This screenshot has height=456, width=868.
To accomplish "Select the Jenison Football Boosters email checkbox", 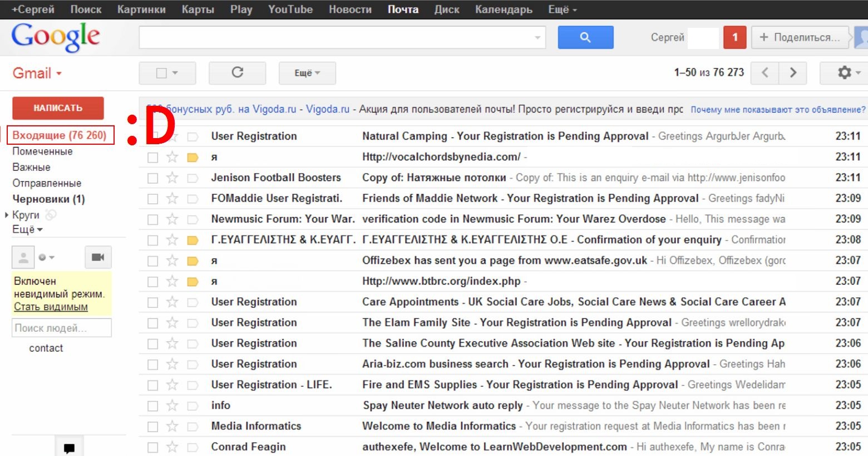I will click(152, 178).
